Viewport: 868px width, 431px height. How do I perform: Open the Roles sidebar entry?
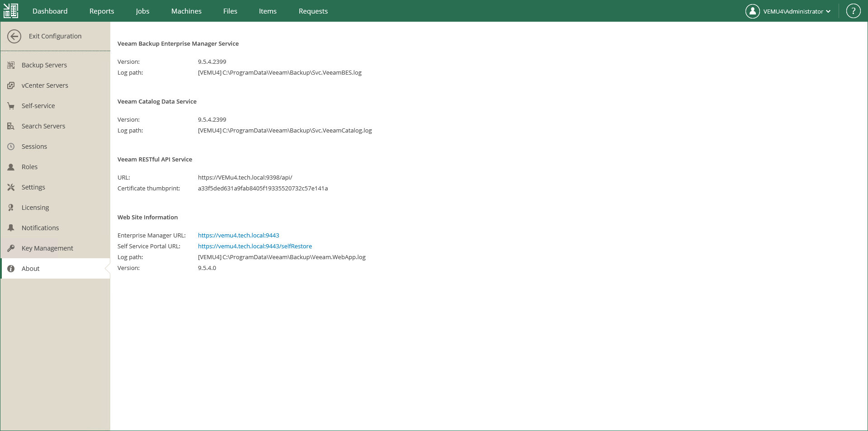pyautogui.click(x=55, y=167)
